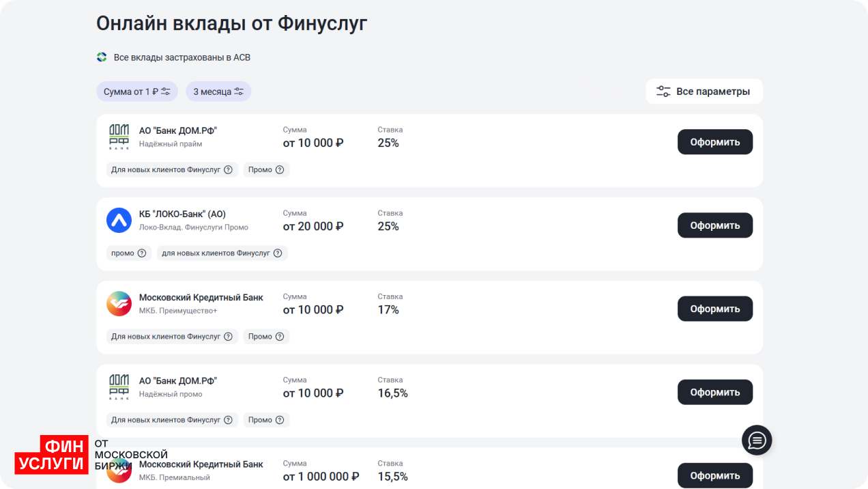Viewport: 868px width, 489px height.
Task: Open 'Все параметры' filter panel
Action: (704, 92)
